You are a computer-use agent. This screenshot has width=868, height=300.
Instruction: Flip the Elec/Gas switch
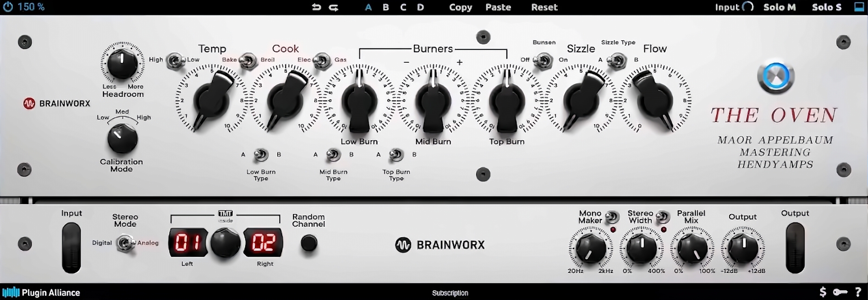[x=322, y=60]
